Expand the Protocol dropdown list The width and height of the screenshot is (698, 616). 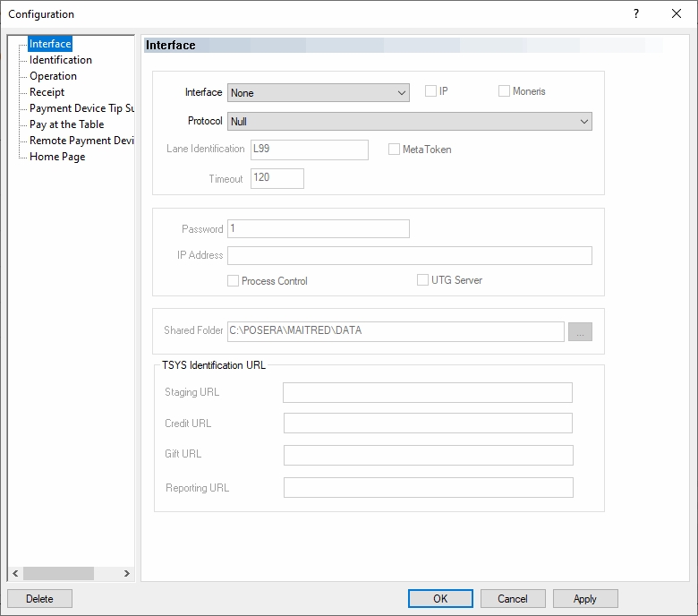pyautogui.click(x=409, y=121)
